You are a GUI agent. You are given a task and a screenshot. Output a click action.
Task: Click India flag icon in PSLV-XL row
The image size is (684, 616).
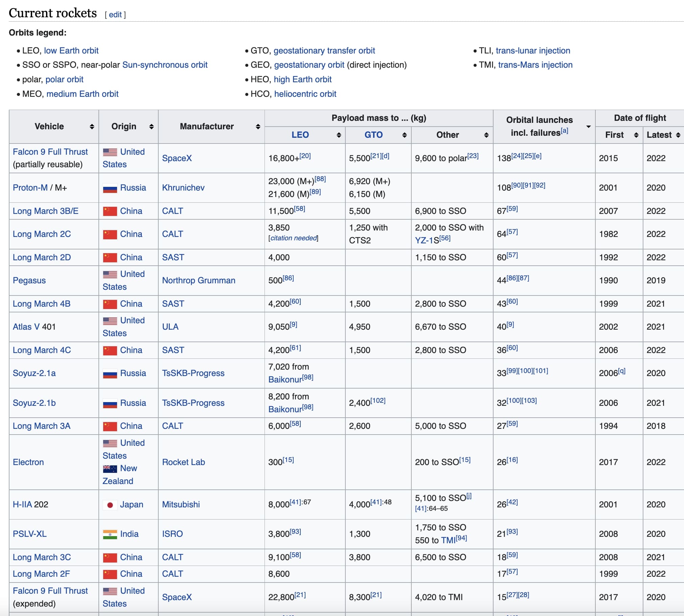pyautogui.click(x=110, y=534)
